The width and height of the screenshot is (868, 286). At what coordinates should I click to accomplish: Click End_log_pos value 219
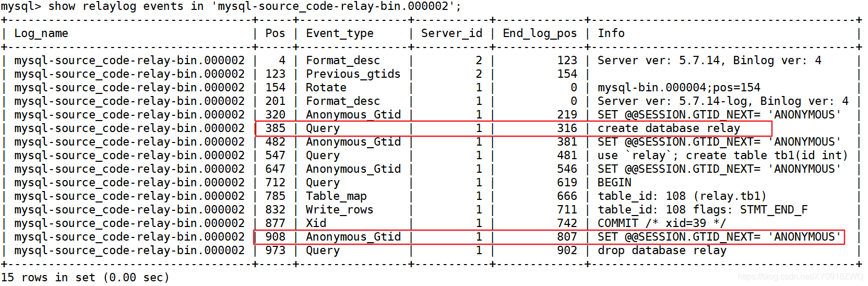(567, 115)
